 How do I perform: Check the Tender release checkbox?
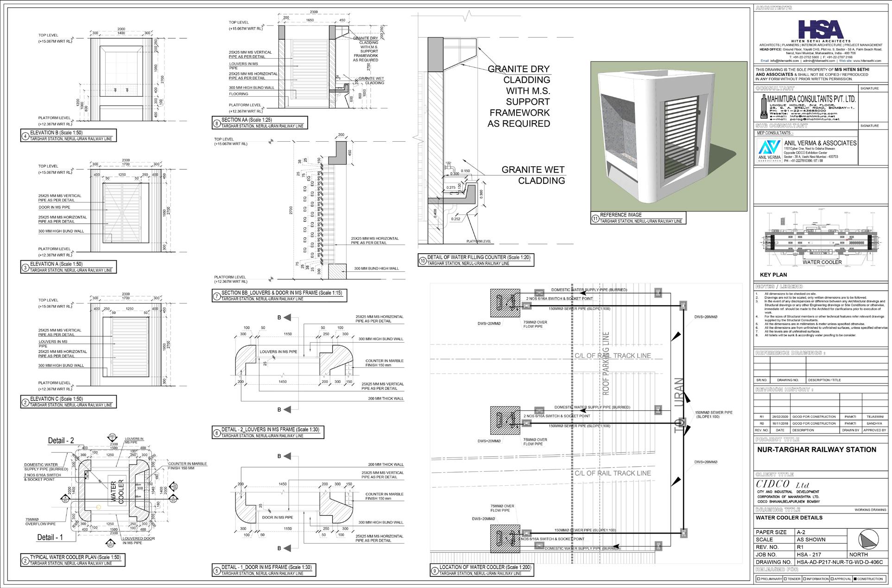(784, 579)
